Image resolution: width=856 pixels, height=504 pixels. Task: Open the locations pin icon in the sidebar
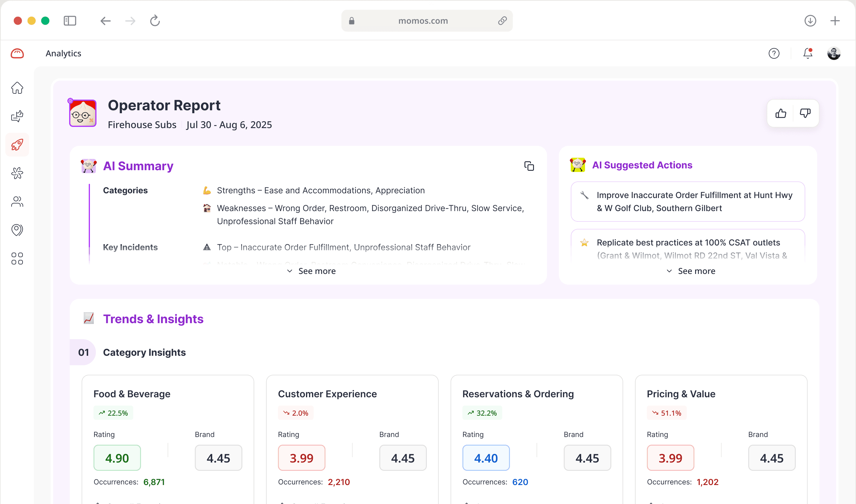pyautogui.click(x=17, y=230)
